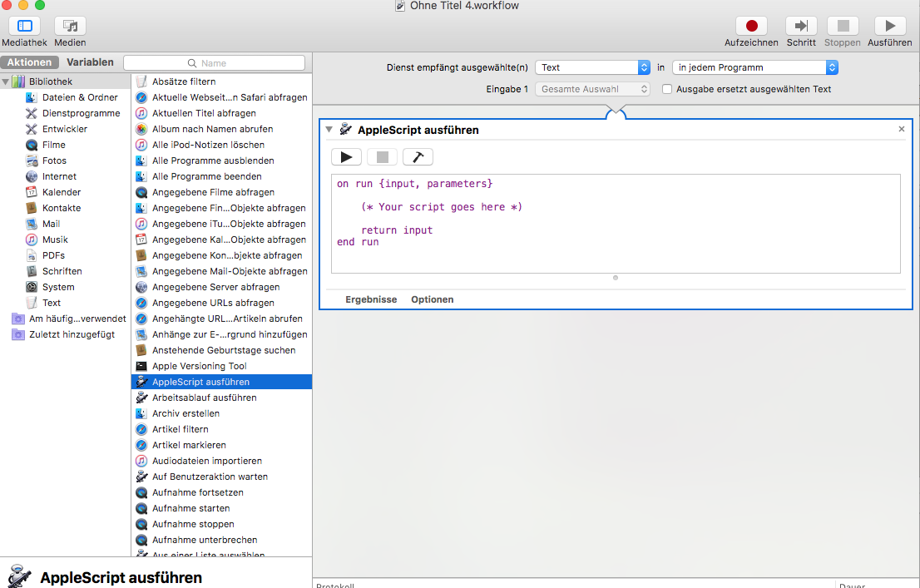Remove the AppleScript action with X
920x588 pixels.
pos(902,129)
